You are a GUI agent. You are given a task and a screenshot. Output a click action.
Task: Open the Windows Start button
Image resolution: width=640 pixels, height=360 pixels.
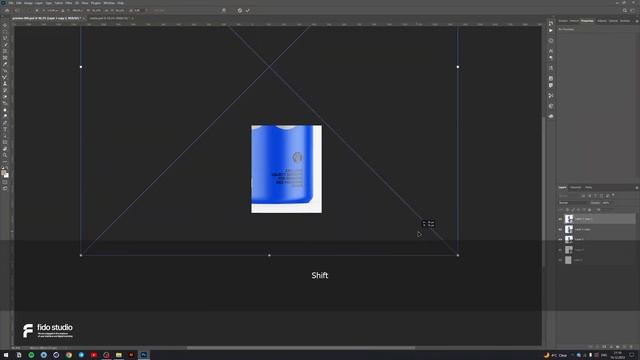[6, 355]
